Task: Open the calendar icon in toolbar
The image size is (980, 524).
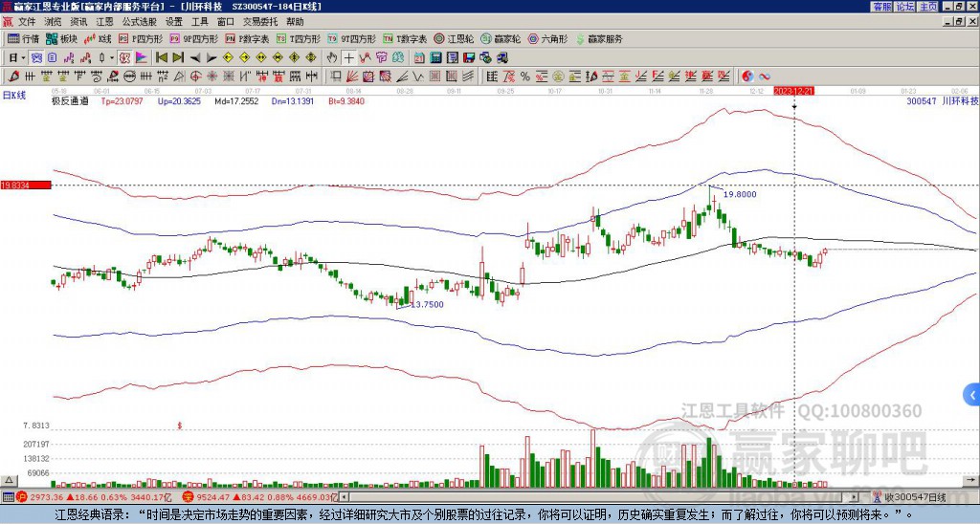Action: point(419,58)
